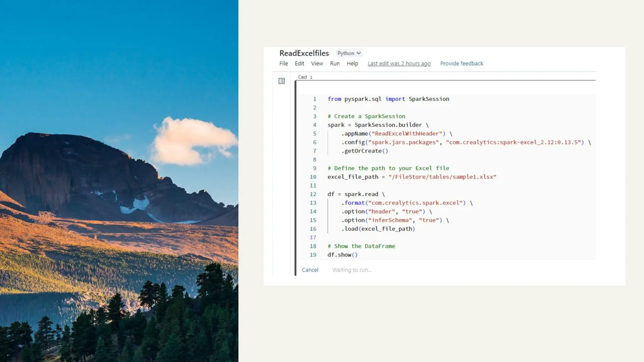
Task: Click the ReadExcelfiles notebook title
Action: click(x=304, y=53)
